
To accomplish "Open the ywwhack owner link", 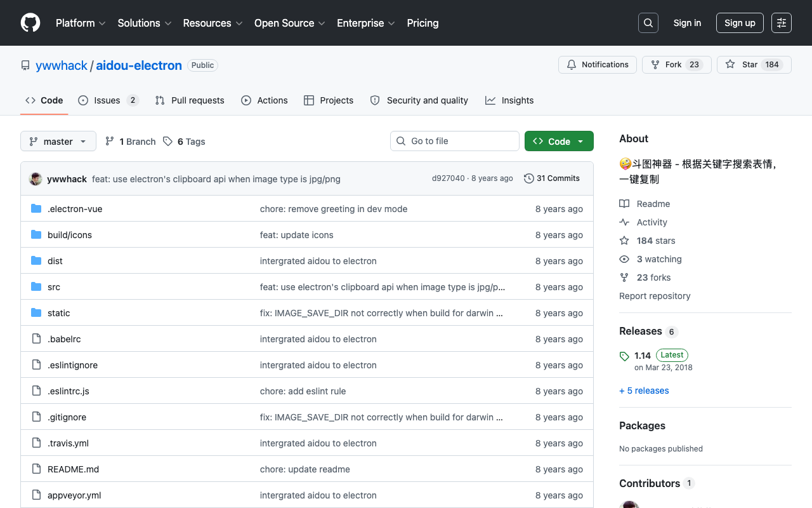I will pyautogui.click(x=62, y=65).
